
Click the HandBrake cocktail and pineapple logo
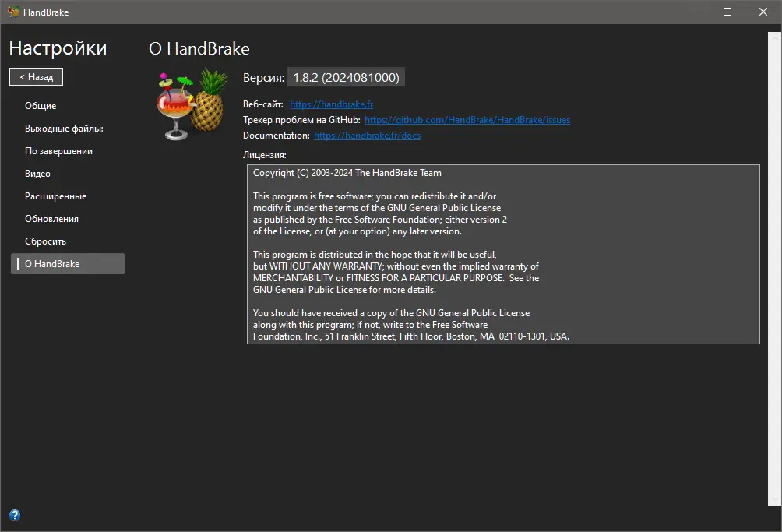(192, 104)
